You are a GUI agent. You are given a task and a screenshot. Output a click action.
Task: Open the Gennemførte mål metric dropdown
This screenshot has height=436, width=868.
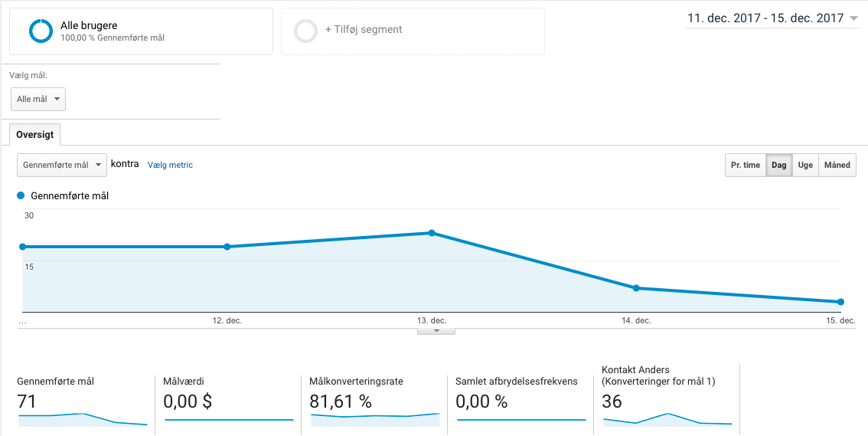[62, 165]
